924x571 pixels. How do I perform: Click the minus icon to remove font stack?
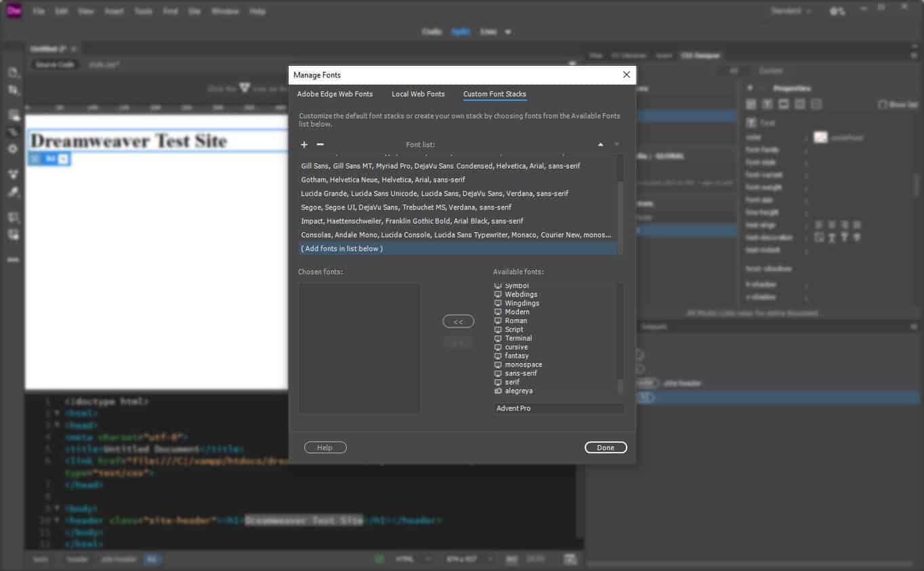(320, 144)
